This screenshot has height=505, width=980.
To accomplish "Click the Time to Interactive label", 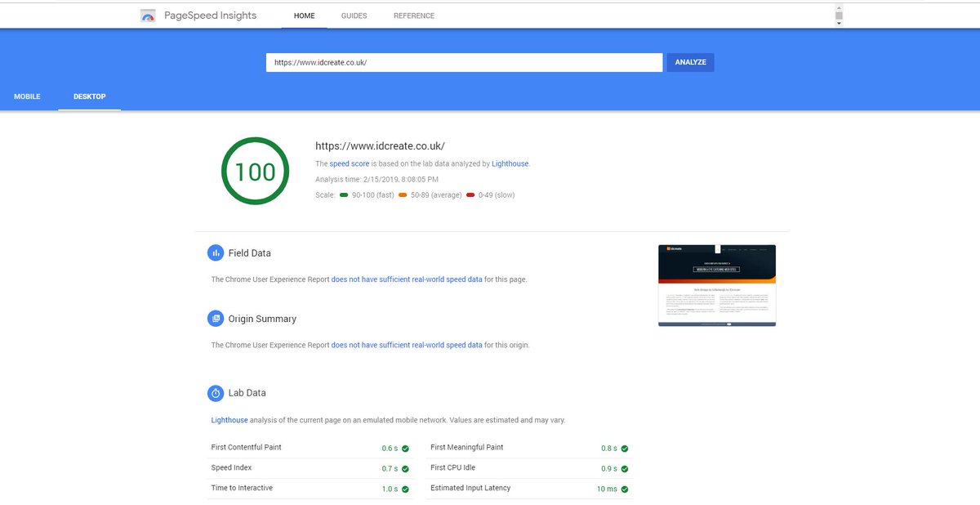I will 242,489.
